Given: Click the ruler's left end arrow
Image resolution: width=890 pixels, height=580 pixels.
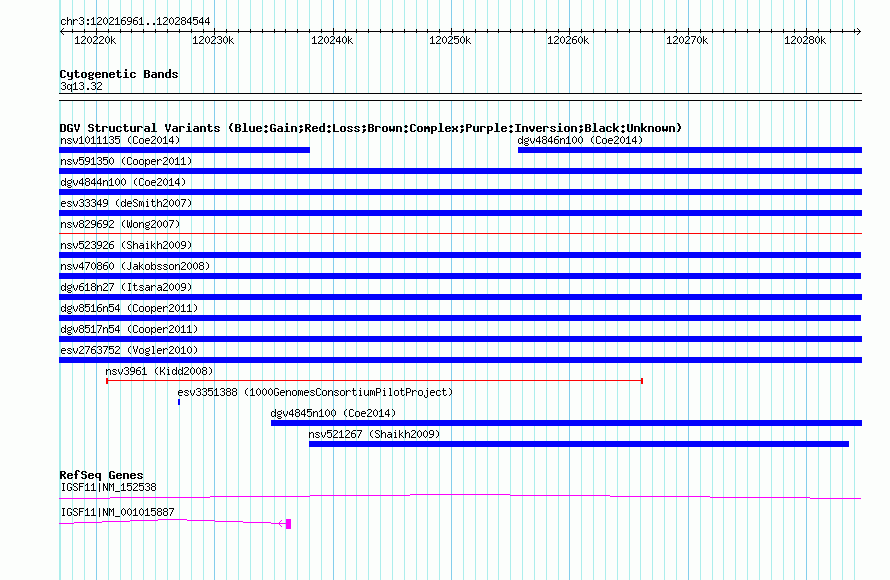Looking at the screenshot, I should pyautogui.click(x=62, y=31).
